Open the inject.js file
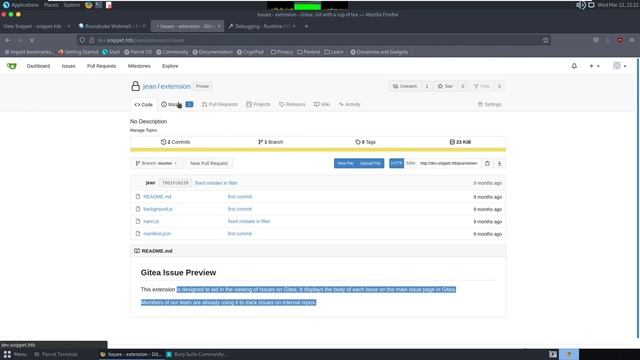Screen dimensions: 640x360 (151, 221)
